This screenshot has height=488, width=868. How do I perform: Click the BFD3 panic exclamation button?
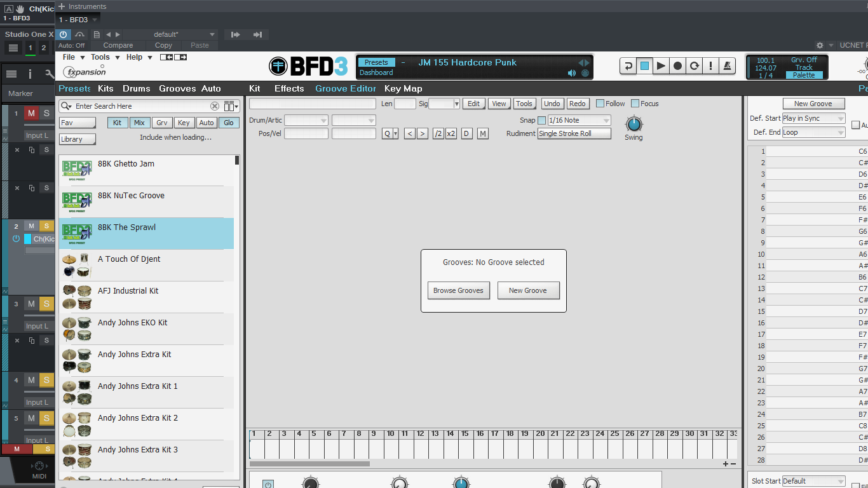pos(711,65)
